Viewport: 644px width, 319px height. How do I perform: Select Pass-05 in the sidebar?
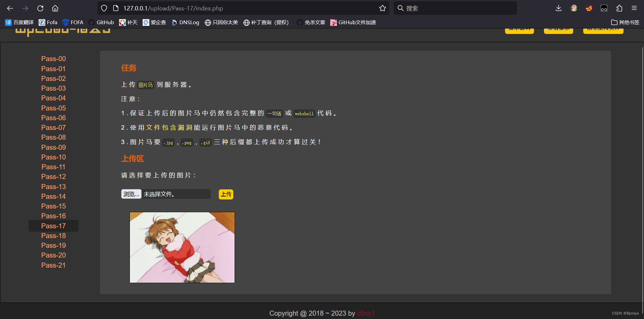click(x=53, y=108)
